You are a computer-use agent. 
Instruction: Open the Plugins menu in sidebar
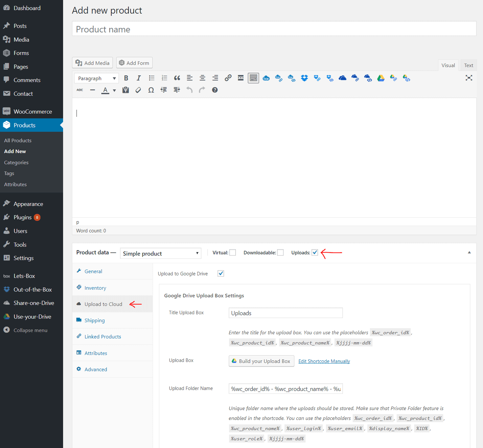point(32,217)
